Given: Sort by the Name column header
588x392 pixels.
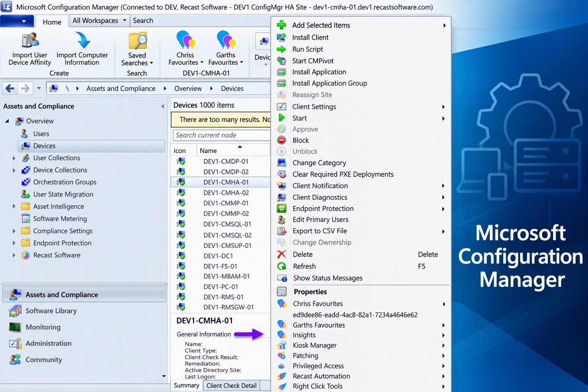Looking at the screenshot, I should tap(233, 150).
